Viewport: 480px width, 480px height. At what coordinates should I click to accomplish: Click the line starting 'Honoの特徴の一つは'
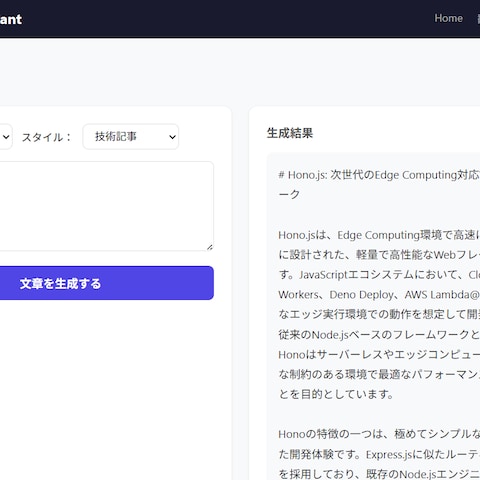click(379, 434)
